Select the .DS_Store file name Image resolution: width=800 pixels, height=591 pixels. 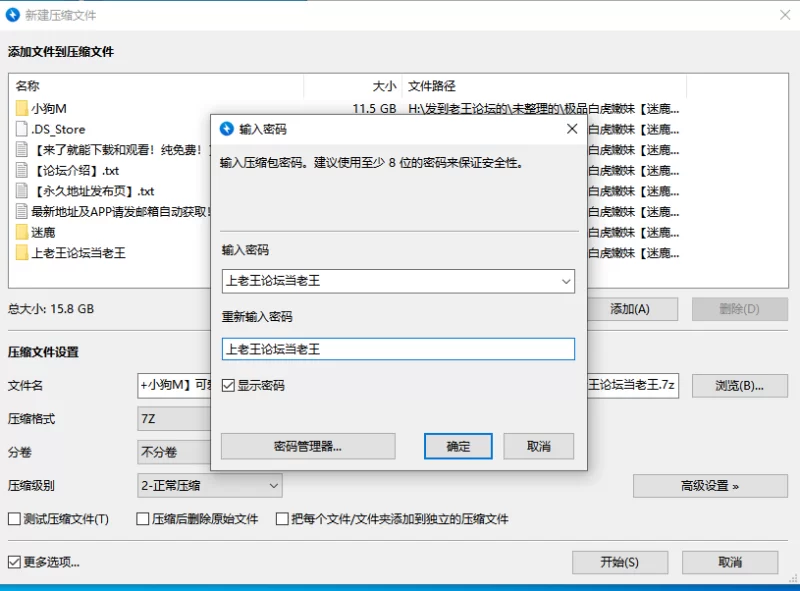(58, 130)
